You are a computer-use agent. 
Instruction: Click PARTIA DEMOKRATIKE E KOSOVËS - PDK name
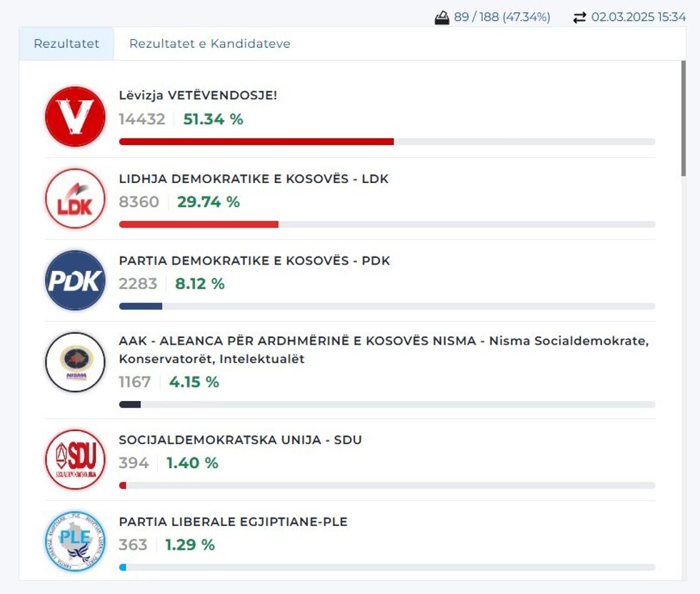(254, 261)
